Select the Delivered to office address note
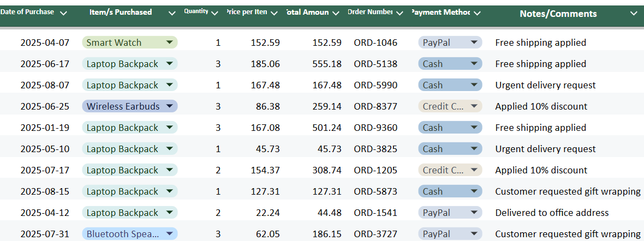The image size is (644, 241). (x=552, y=213)
